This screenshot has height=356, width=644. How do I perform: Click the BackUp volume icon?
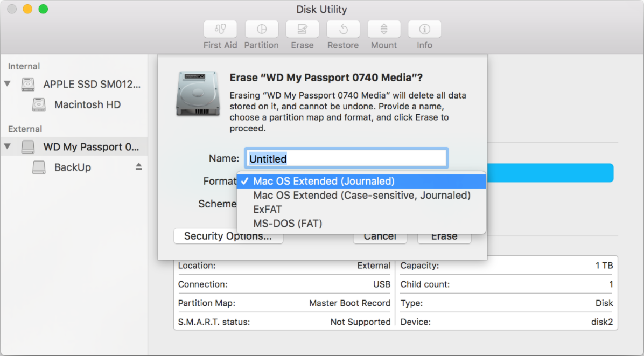39,167
